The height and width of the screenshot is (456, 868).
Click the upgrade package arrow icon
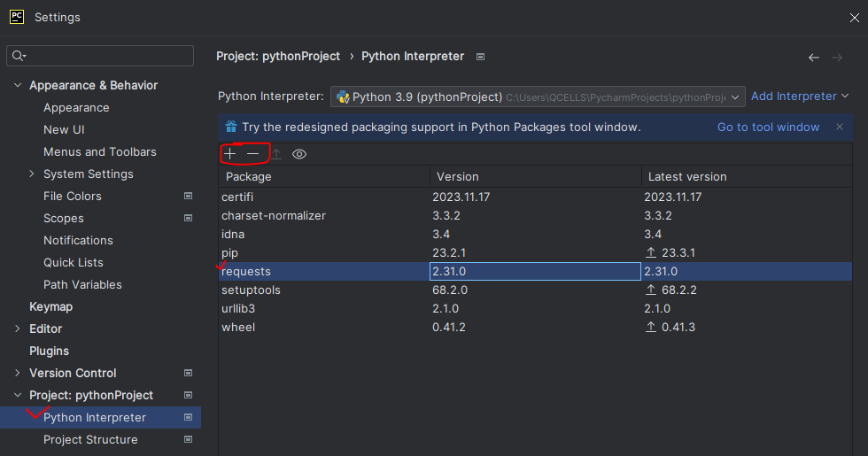276,154
